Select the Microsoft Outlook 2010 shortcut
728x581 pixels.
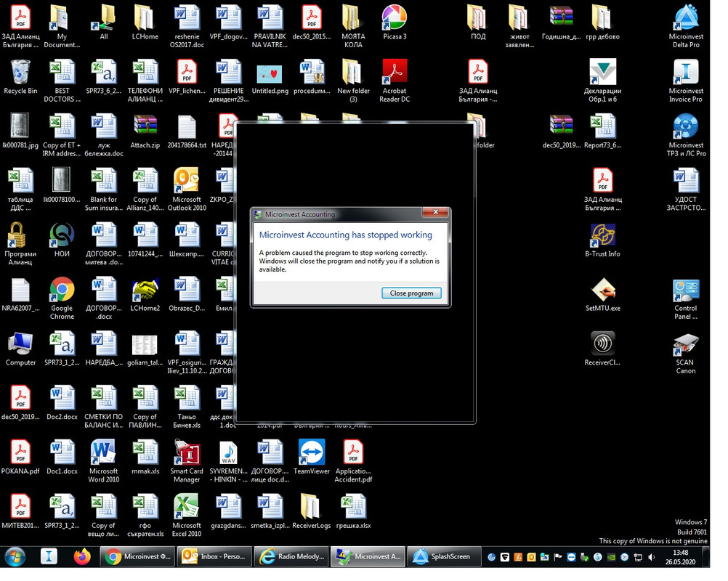[x=187, y=190]
